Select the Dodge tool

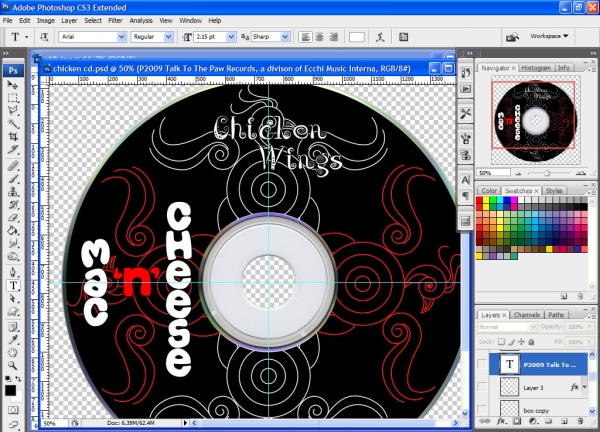tap(13, 256)
